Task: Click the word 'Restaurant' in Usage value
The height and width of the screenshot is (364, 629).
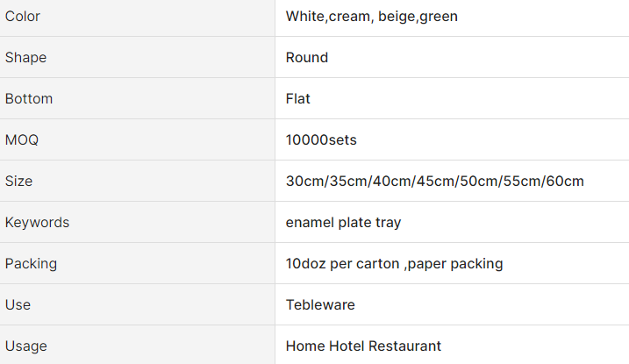Action: 406,346
